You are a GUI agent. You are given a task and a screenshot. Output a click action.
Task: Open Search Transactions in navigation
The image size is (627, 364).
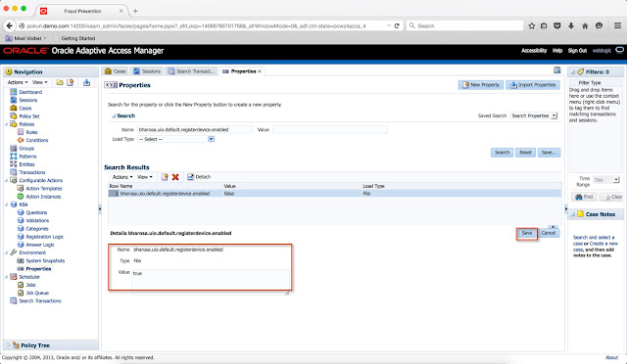click(x=40, y=300)
